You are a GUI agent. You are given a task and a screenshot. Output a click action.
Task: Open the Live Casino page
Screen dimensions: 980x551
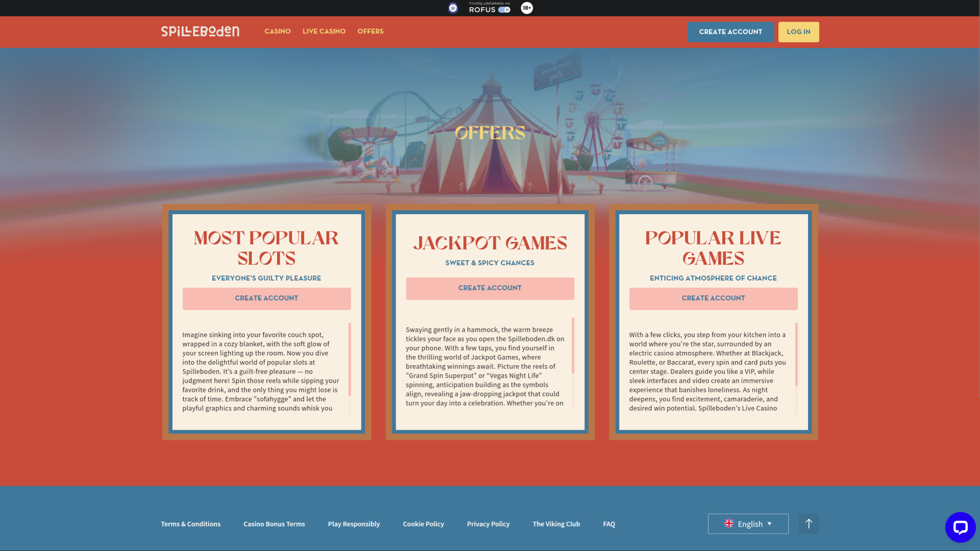[x=324, y=31]
